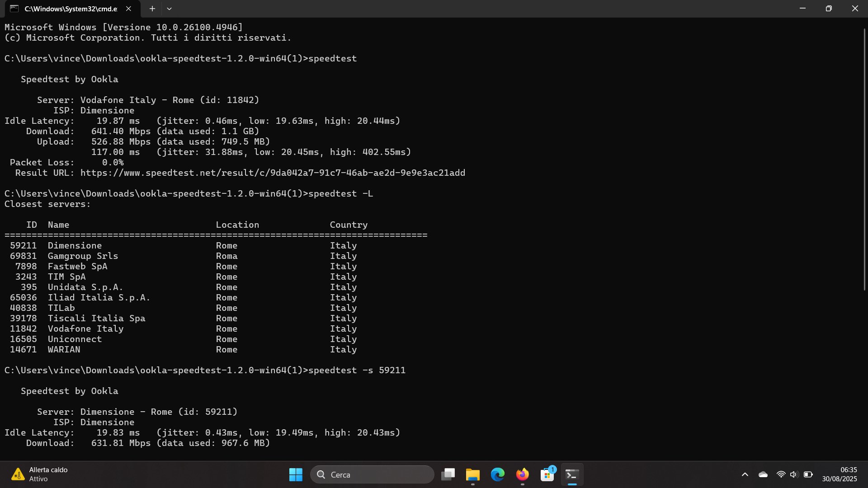Screen dimensions: 868x488
Task: Open Task View in the taskbar
Action: click(x=448, y=474)
